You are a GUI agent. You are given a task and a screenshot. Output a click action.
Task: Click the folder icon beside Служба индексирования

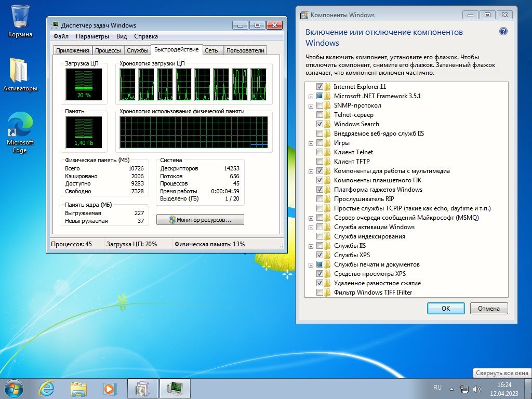click(327, 236)
